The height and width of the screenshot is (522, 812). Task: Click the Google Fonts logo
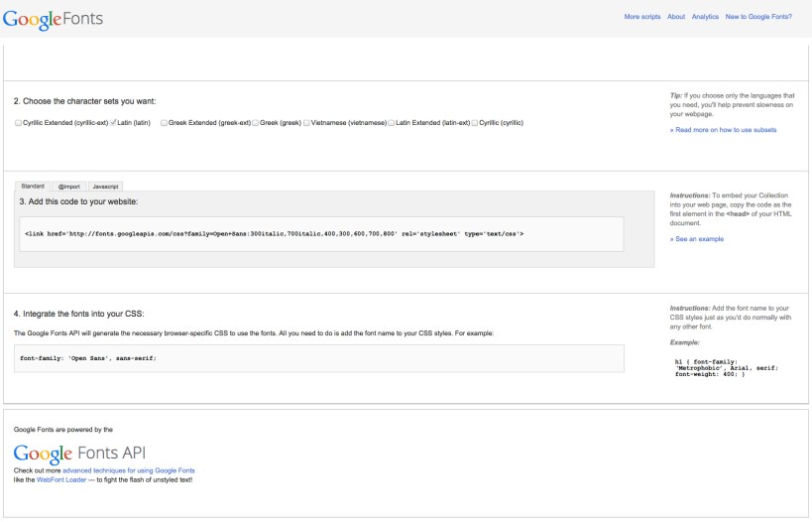coord(53,19)
